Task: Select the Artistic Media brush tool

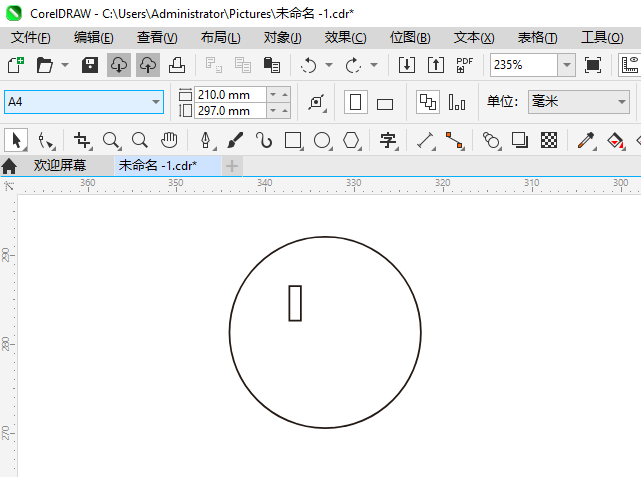Action: click(x=235, y=140)
